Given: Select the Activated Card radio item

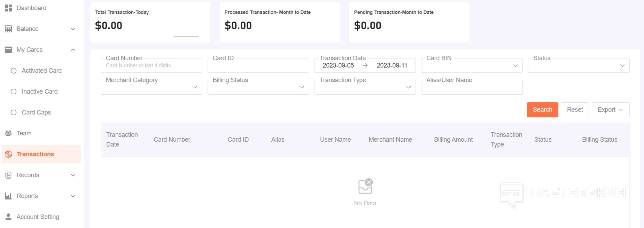Looking at the screenshot, I should 14,71.
